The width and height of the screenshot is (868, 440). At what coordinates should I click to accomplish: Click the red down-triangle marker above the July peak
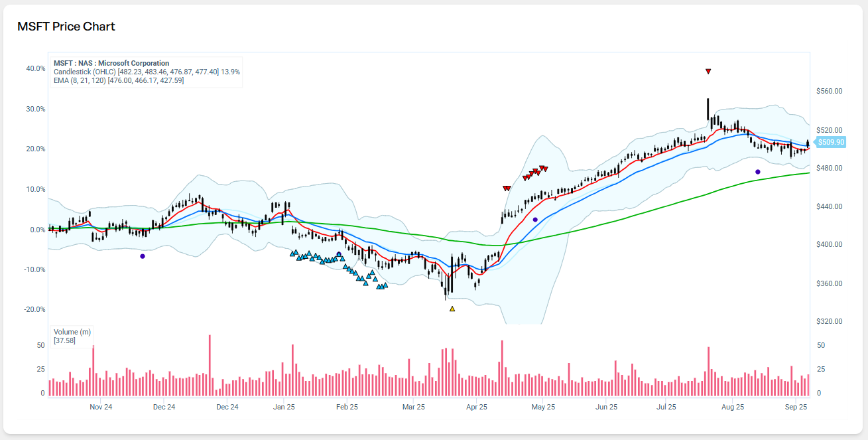(x=708, y=71)
